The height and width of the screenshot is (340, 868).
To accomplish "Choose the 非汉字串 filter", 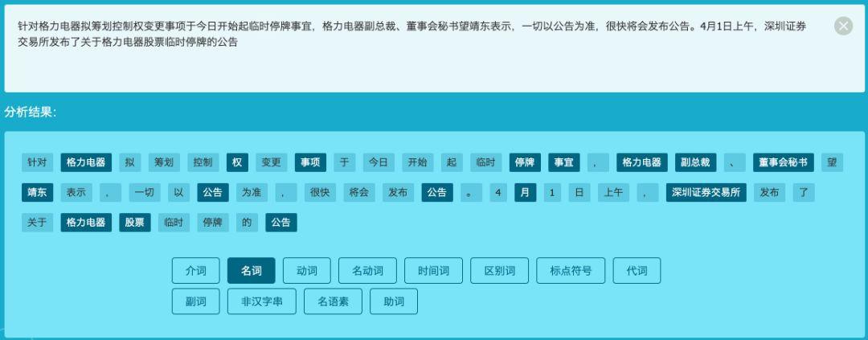I will [x=262, y=301].
